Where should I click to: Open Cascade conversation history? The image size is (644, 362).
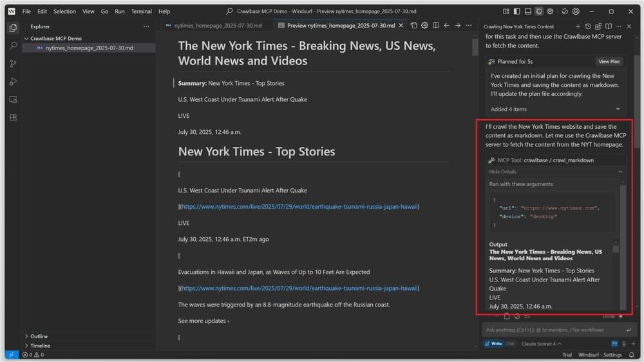coord(588,26)
